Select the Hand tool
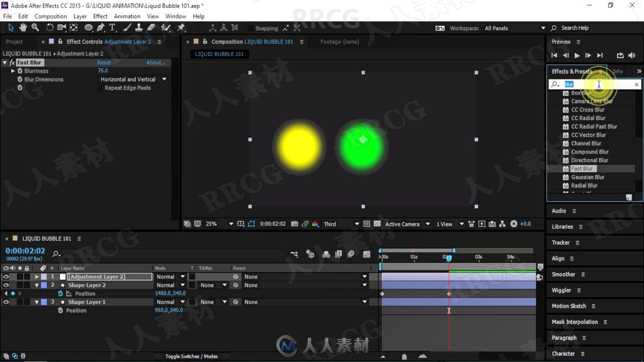 coord(23,28)
